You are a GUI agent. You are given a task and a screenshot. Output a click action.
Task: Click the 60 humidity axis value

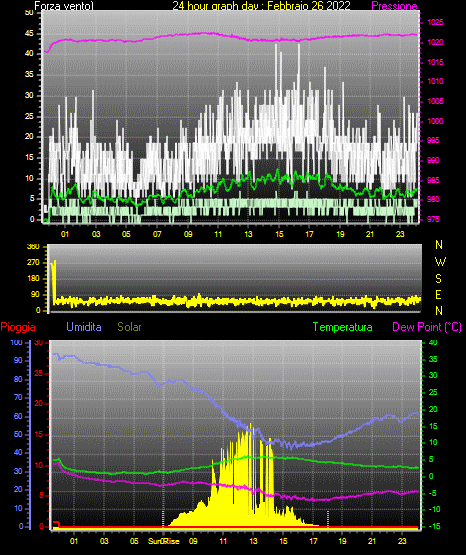click(x=18, y=416)
